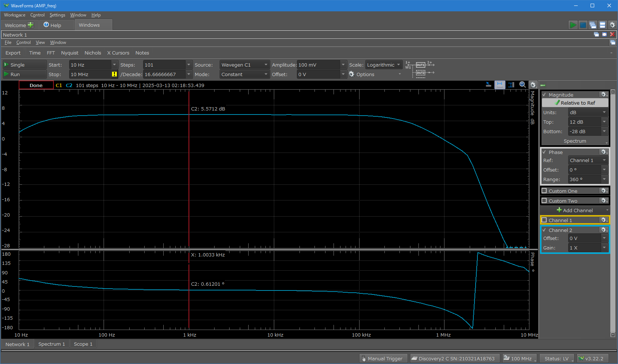Open the Amplitude 100 mV dropdown

(x=343, y=64)
